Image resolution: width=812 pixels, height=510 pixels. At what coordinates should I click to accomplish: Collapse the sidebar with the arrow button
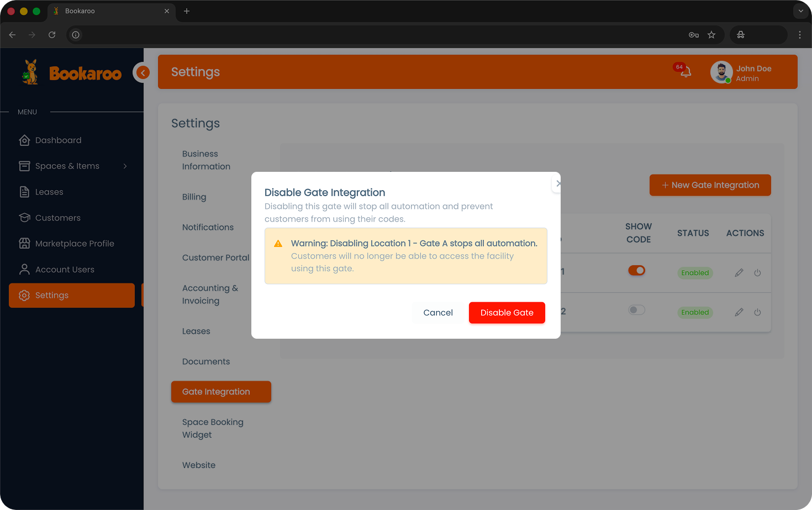pyautogui.click(x=143, y=72)
